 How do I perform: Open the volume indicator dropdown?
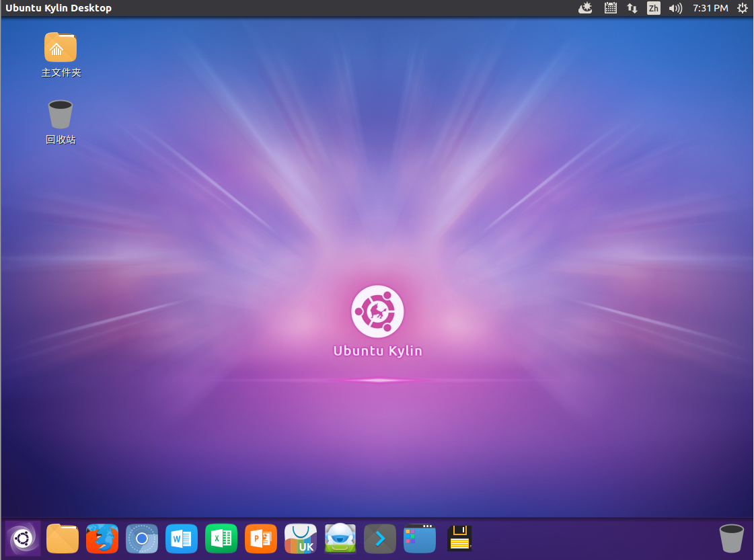coord(675,8)
